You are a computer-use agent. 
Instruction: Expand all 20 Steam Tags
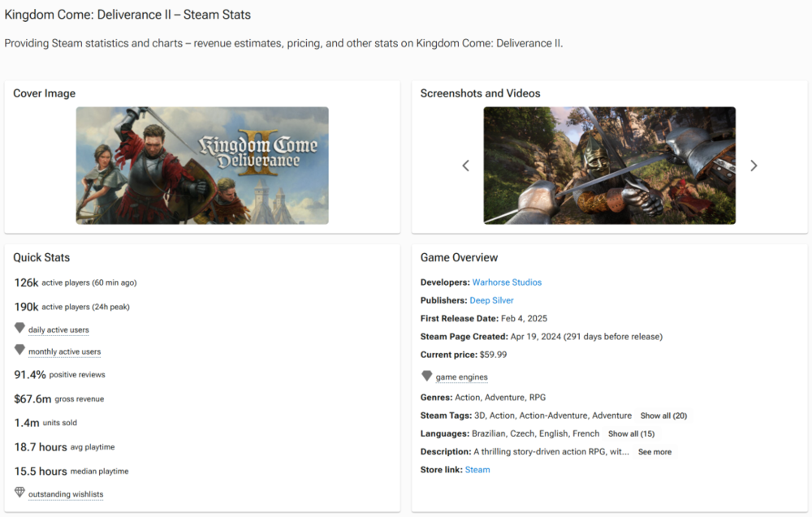pos(663,416)
